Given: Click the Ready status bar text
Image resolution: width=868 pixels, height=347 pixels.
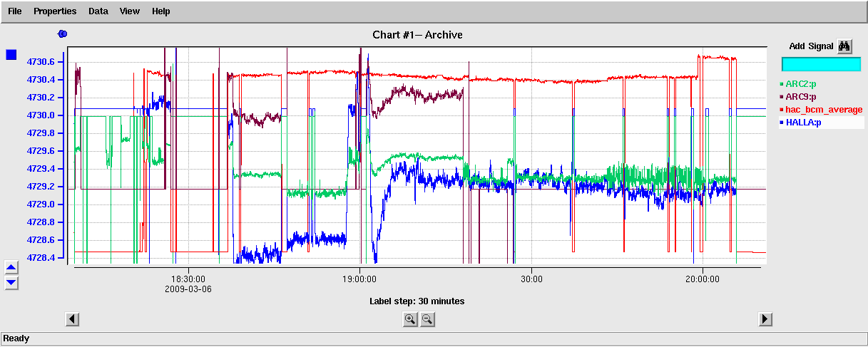Looking at the screenshot, I should tap(16, 338).
